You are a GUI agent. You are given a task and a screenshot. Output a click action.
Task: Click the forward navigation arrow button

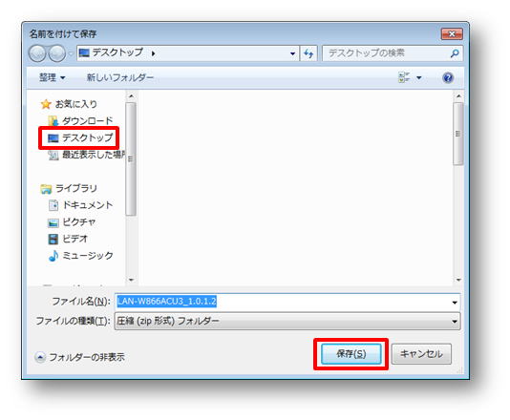tap(57, 53)
